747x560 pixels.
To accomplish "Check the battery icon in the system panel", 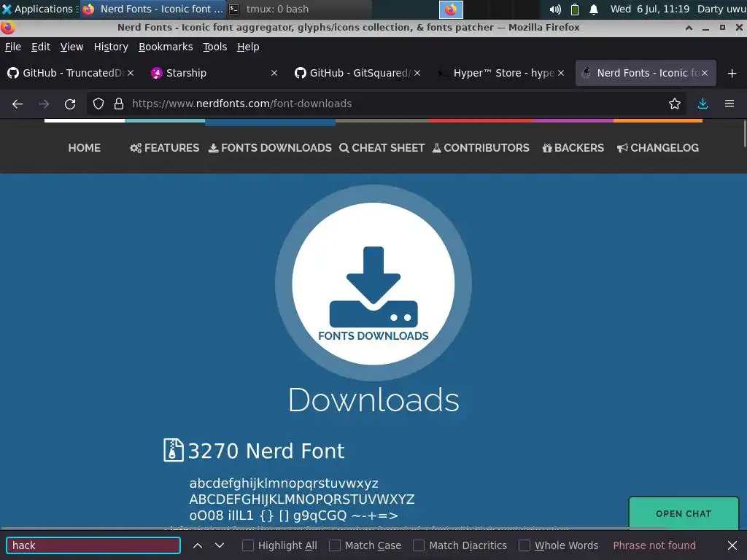I will point(575,9).
